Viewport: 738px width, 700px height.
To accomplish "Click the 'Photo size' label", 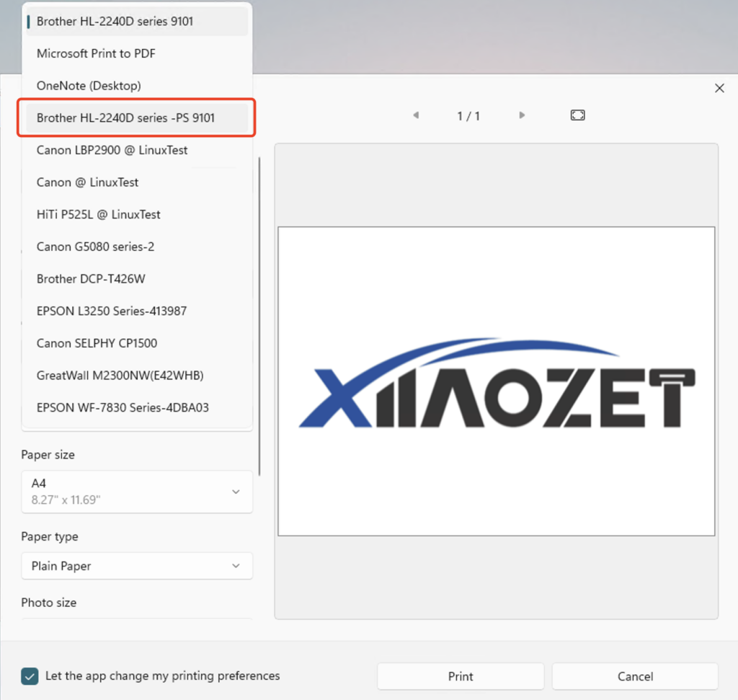I will pos(48,603).
